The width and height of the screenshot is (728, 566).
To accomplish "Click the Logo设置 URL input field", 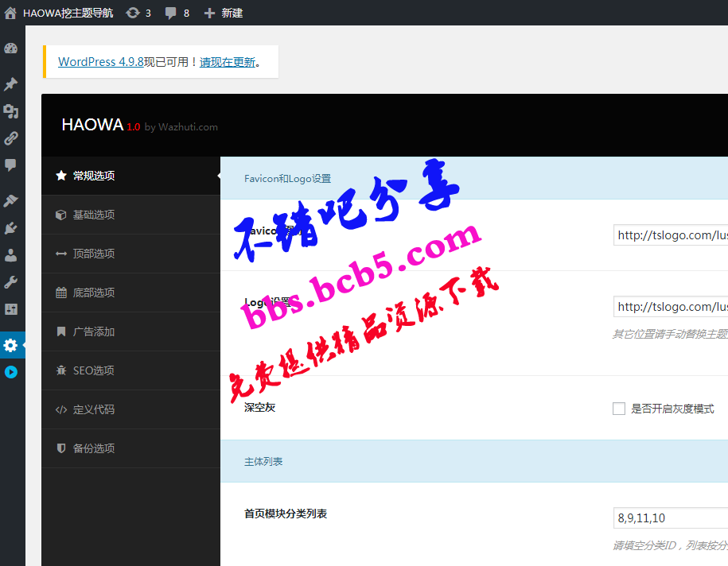I will 671,307.
